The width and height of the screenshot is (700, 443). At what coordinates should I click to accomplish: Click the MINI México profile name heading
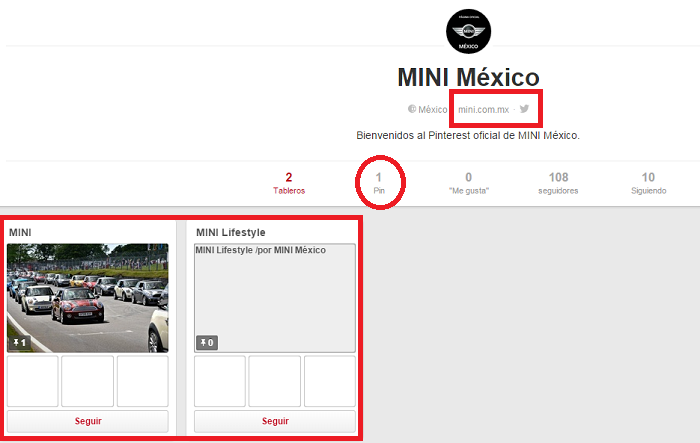(468, 77)
